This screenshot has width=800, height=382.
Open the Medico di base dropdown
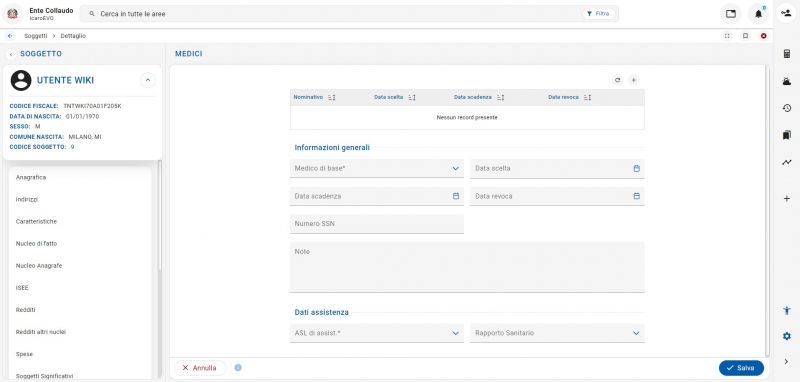[x=377, y=168]
